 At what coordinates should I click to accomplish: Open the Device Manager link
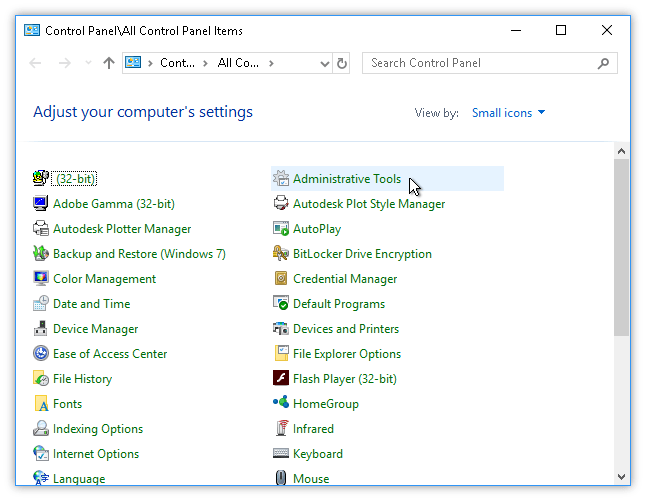coord(95,329)
